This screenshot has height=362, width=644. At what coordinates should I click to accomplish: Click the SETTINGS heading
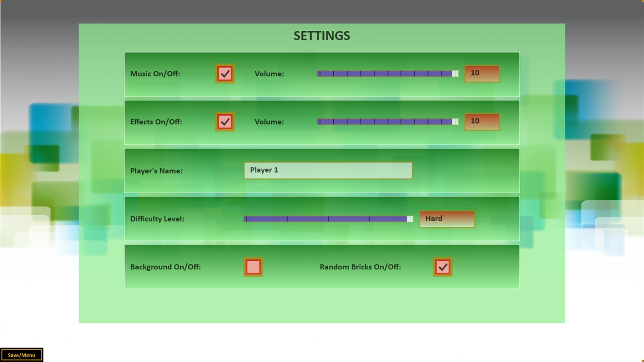point(321,35)
